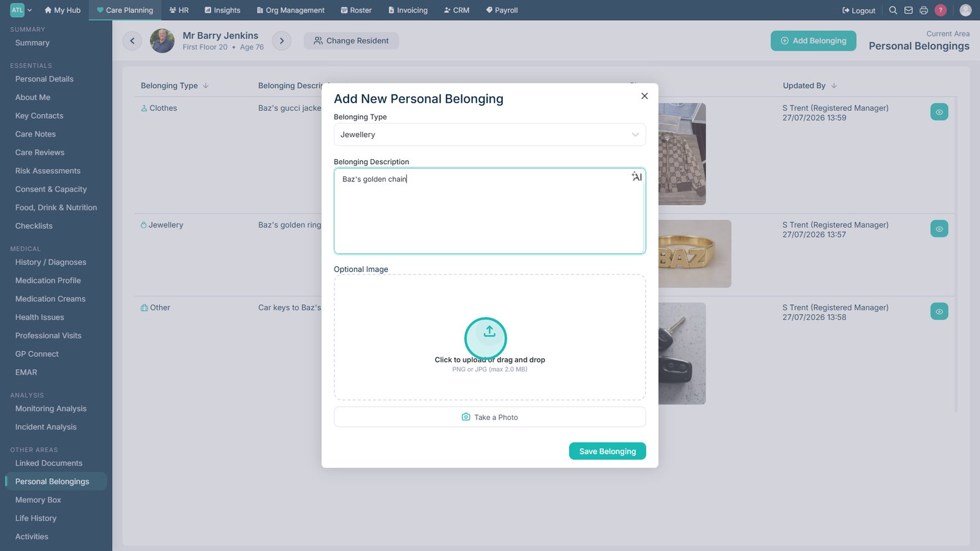Click the AI assist icon in description box
This screenshot has width=980, height=551.
[x=637, y=177]
